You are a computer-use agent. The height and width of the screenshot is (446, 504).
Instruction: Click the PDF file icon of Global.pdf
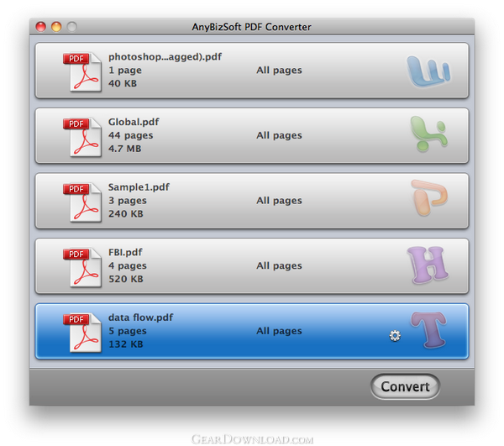pyautogui.click(x=82, y=137)
